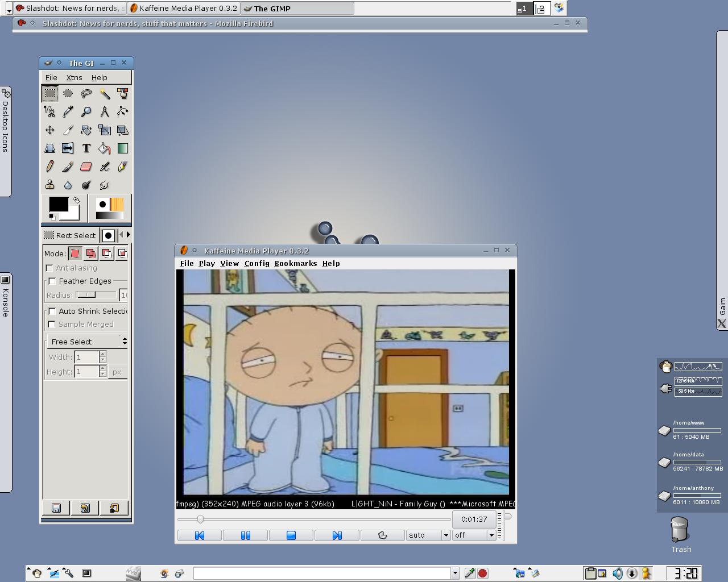Reset colors to default black and white
Image resolution: width=728 pixels, height=582 pixels.
point(52,217)
